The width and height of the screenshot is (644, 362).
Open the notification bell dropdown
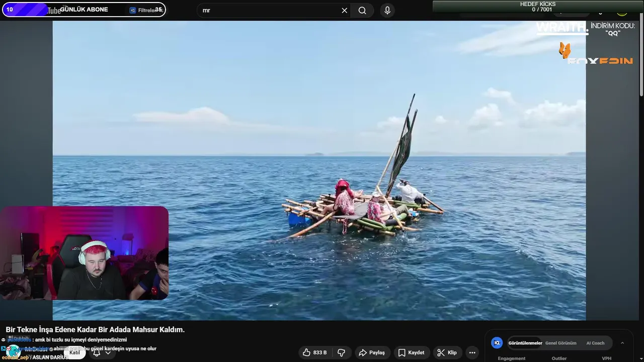point(102,353)
